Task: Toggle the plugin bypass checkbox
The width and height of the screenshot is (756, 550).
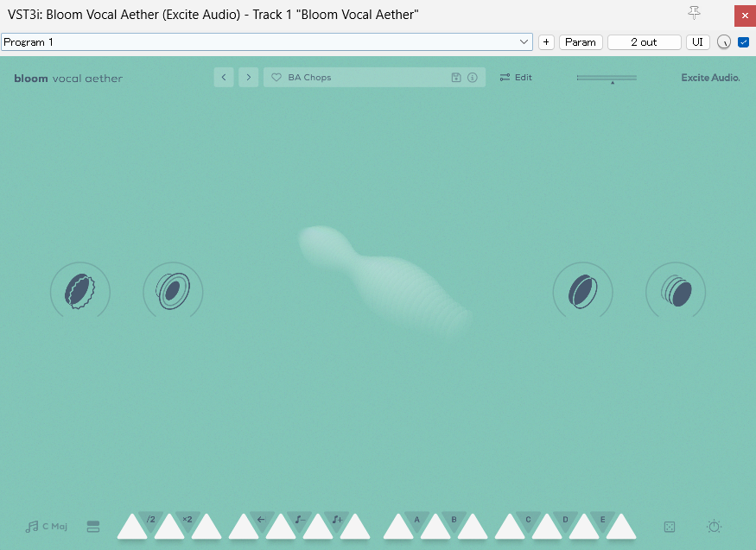Action: (743, 42)
